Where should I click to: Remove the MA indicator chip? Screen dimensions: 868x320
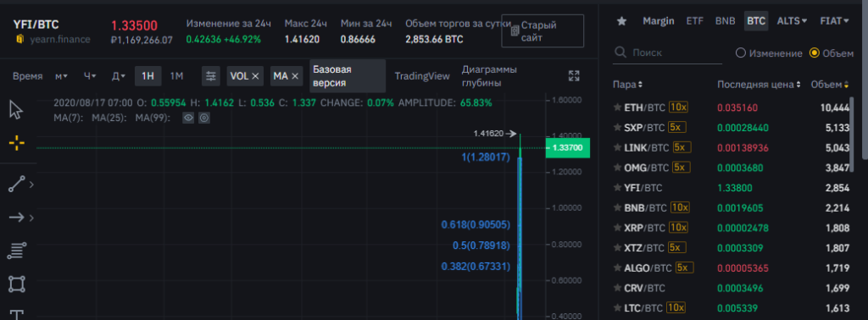295,76
